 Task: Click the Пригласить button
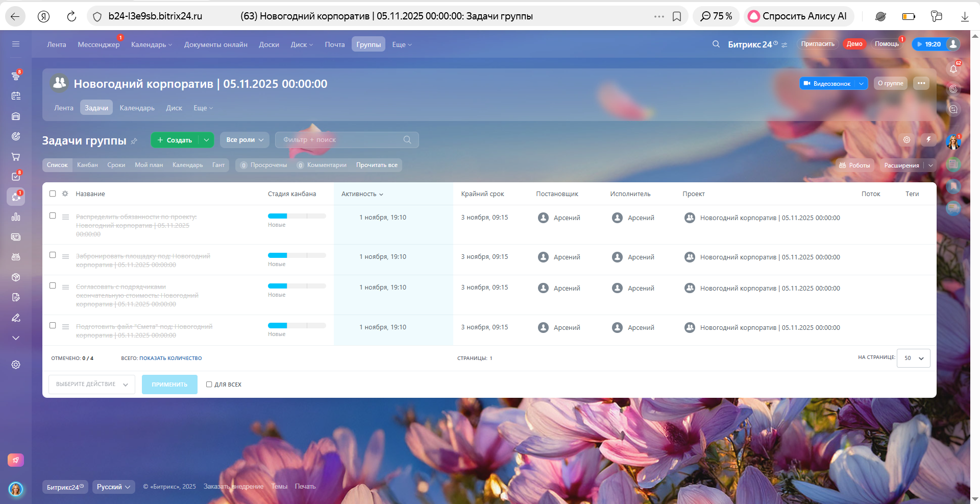click(818, 44)
